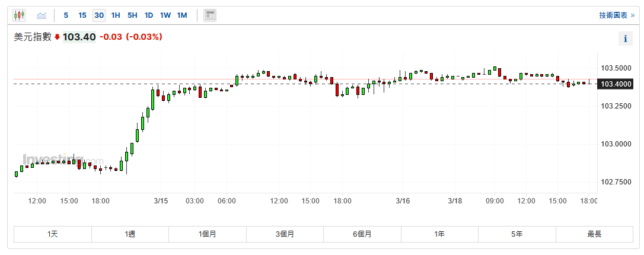
Task: Select the 1M interval
Action: click(x=182, y=15)
